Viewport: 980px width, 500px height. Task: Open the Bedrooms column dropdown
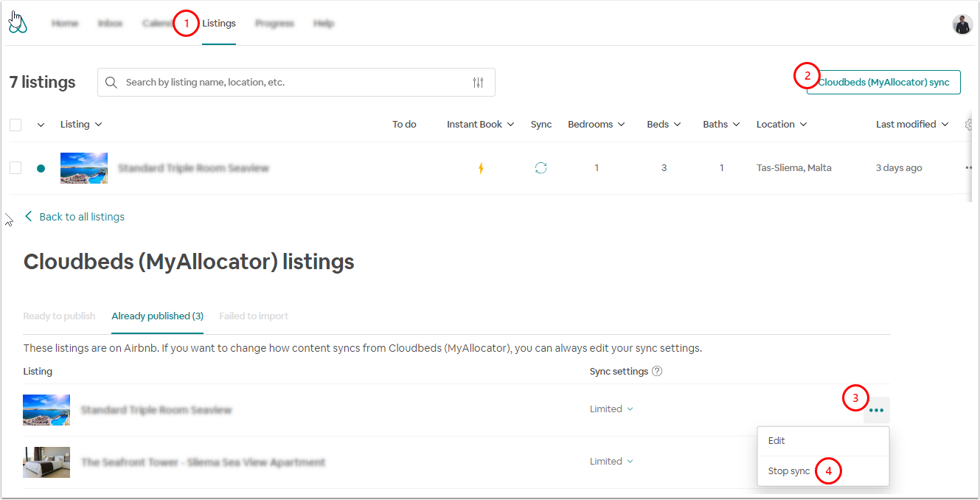pos(597,125)
